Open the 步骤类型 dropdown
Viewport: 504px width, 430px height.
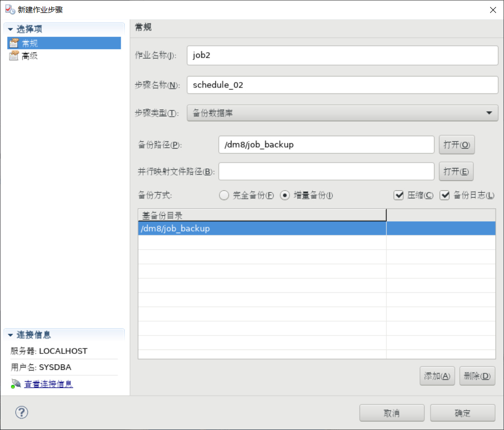click(490, 113)
